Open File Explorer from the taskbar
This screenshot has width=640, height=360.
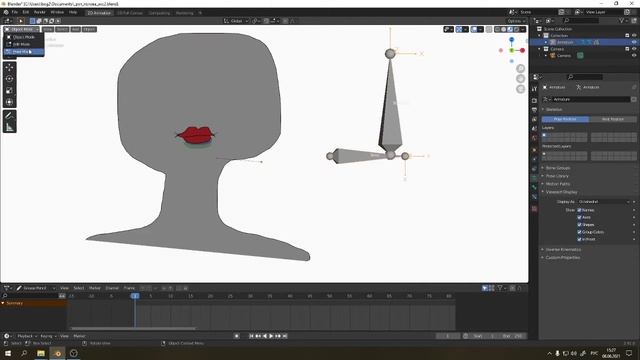pos(41,353)
